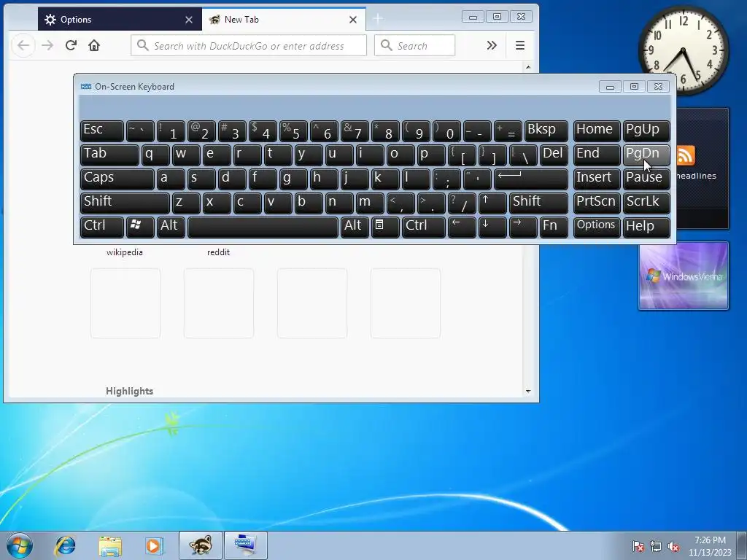Select the On-Screen Keyboard taskbar button
This screenshot has width=747, height=560.
[x=245, y=545]
